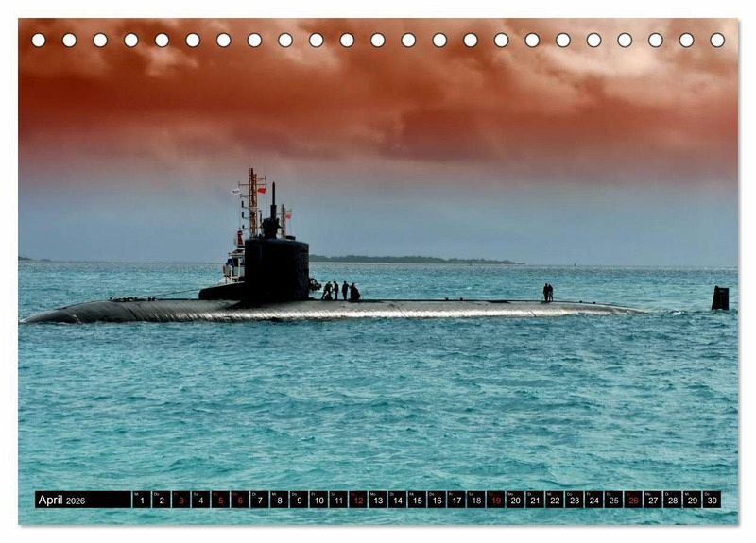Select date 22 in calendar row
The image size is (756, 543).
pyautogui.click(x=555, y=500)
